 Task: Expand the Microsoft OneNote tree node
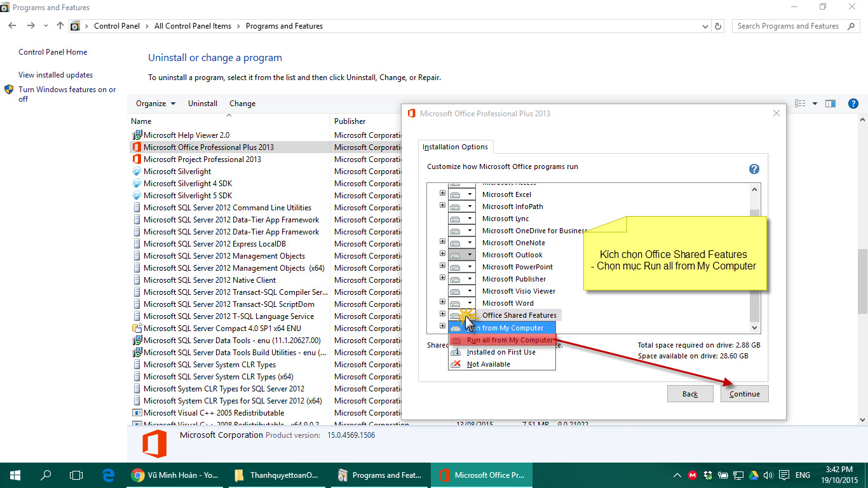[x=442, y=242]
